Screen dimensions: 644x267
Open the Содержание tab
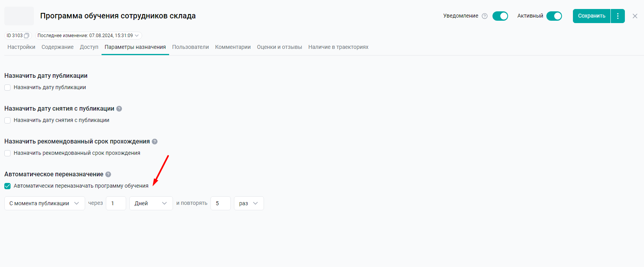tap(57, 47)
